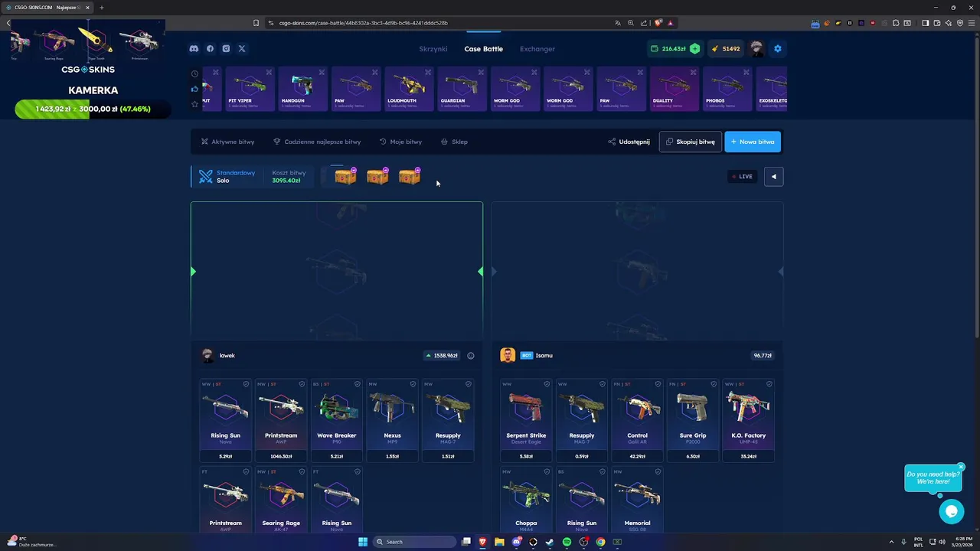Viewport: 980px width, 551px height.
Task: Select Moje bitwy menu item
Action: (400, 142)
